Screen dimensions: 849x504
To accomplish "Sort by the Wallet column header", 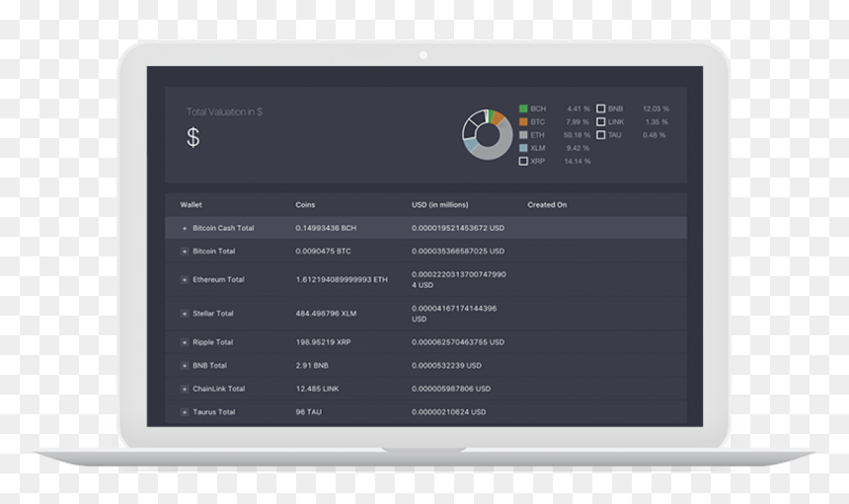I will click(191, 205).
